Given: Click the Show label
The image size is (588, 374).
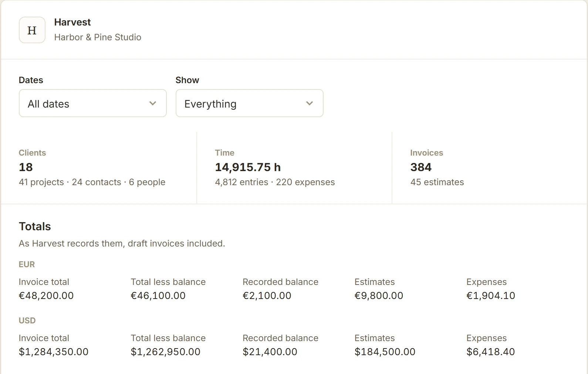Looking at the screenshot, I should click(x=187, y=80).
